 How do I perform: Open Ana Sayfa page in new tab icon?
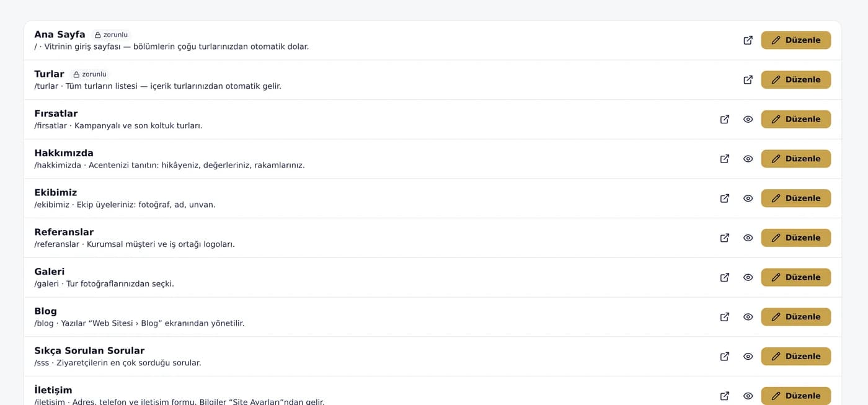click(748, 40)
